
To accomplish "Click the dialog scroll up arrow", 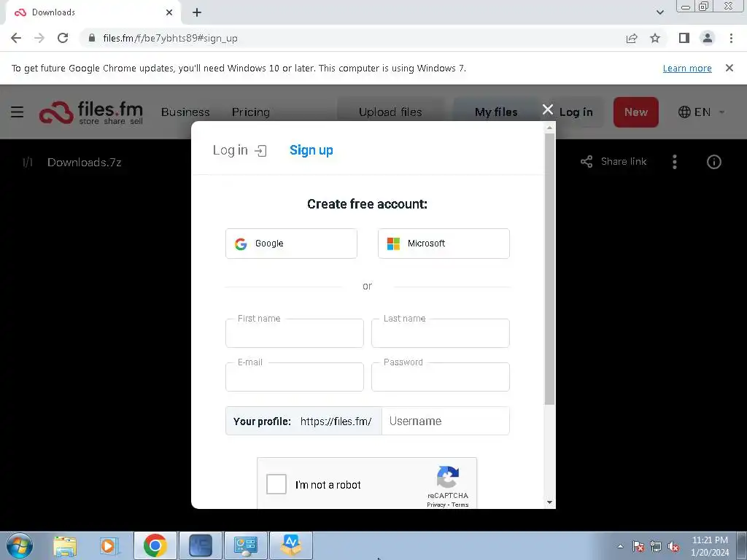I will 549,128.
